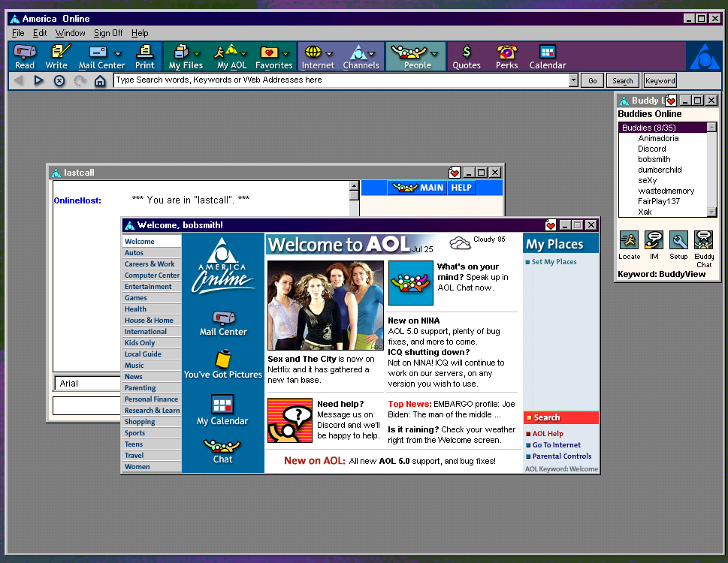Click favorite heart on Welcome window title

tap(551, 225)
